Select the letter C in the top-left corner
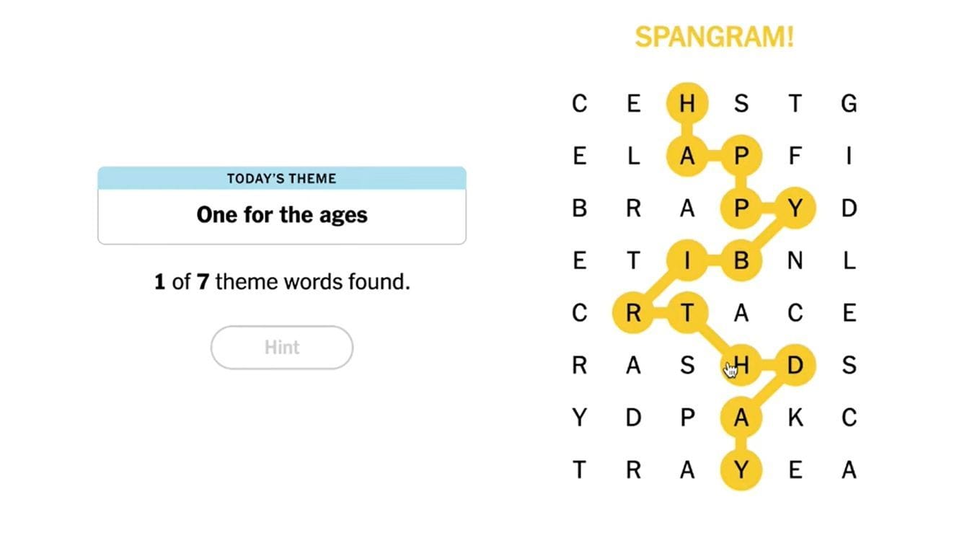Viewport: 980px width, 559px height. point(579,104)
